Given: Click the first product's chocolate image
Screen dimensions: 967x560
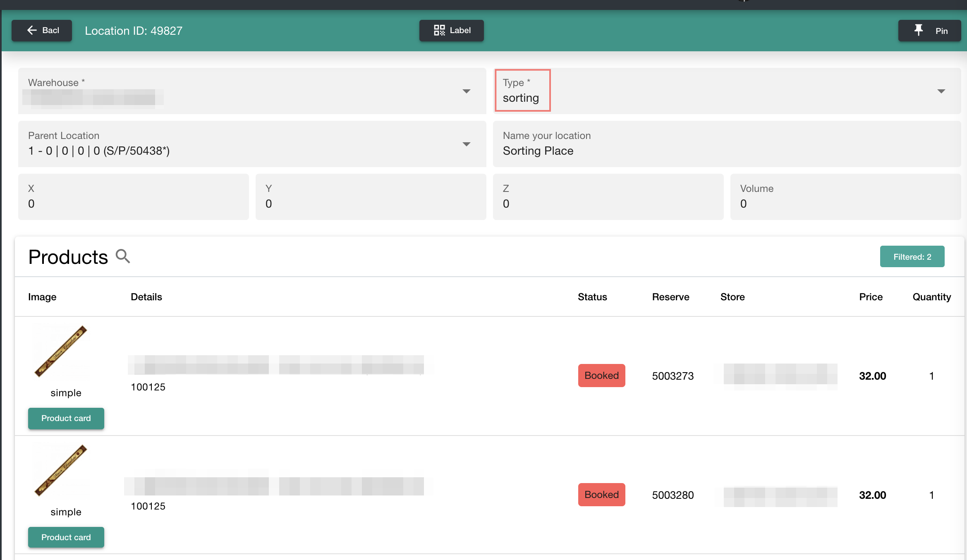Looking at the screenshot, I should click(61, 352).
